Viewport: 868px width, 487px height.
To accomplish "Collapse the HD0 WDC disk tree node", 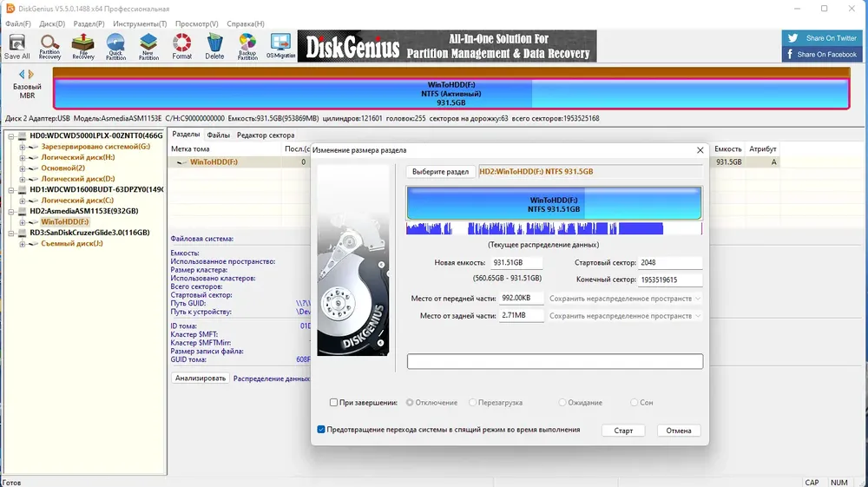I will (11, 135).
